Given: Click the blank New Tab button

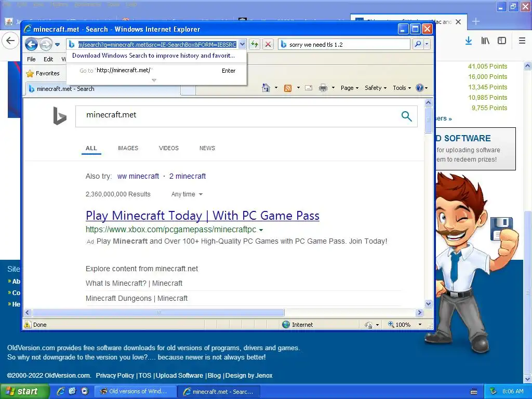Looking at the screenshot, I should 188,89.
